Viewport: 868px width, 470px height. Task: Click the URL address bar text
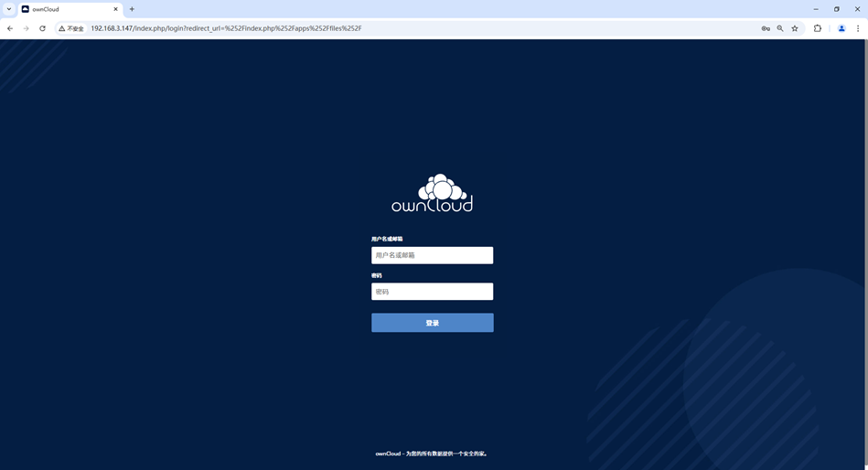pos(226,28)
